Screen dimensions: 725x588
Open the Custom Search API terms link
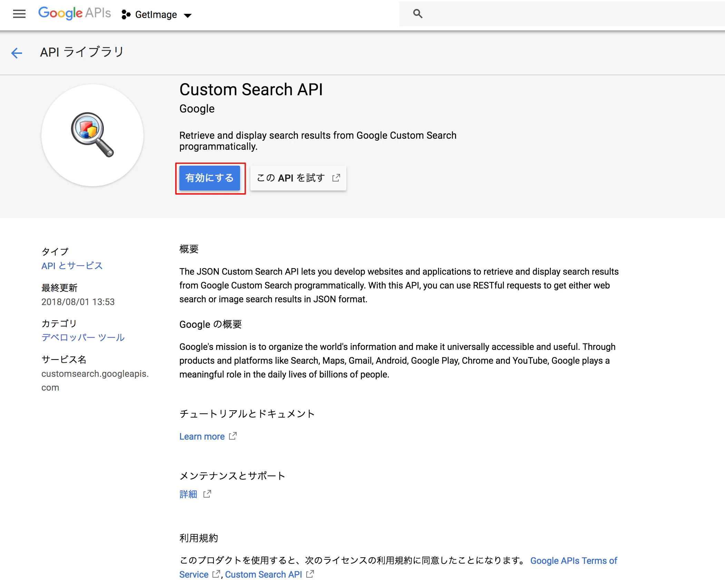(x=264, y=575)
